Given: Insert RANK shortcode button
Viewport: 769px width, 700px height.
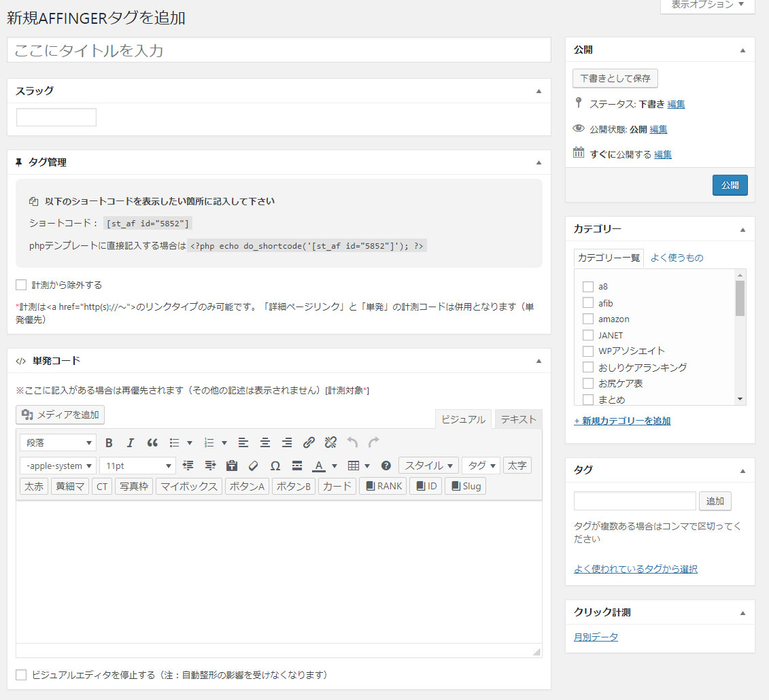Looking at the screenshot, I should click(x=383, y=486).
